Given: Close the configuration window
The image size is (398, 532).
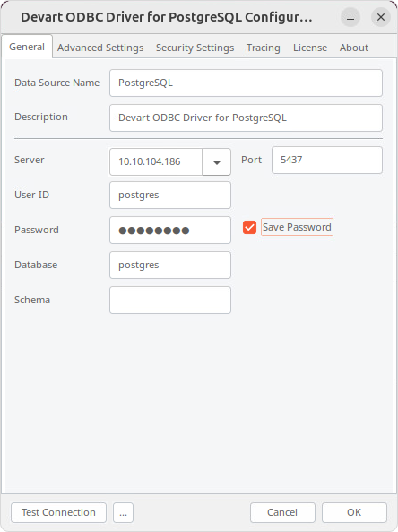Looking at the screenshot, I should click(381, 17).
